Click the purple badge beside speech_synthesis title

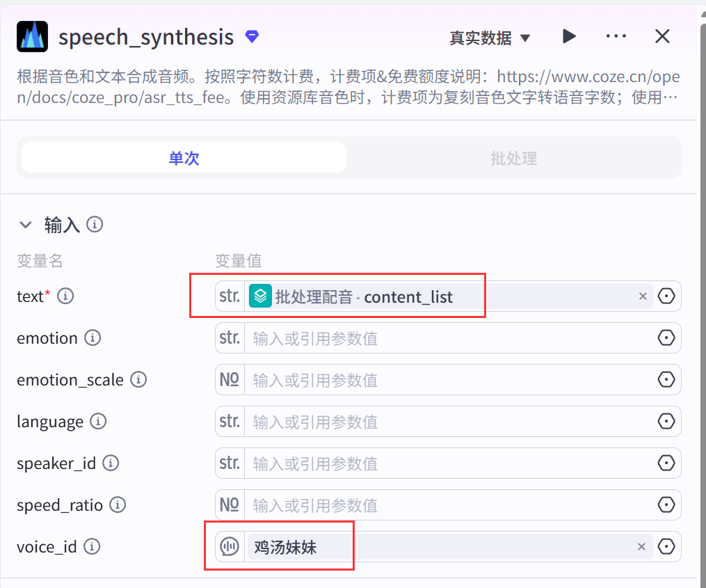(252, 36)
